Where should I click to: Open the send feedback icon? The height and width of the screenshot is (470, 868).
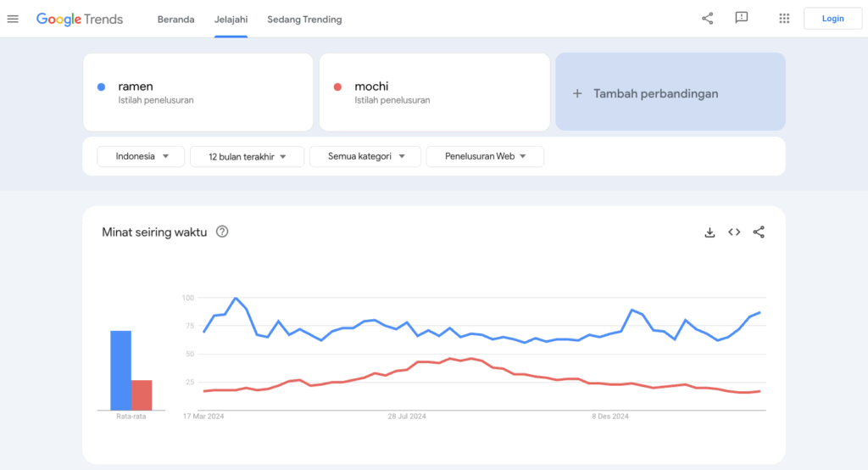click(742, 19)
